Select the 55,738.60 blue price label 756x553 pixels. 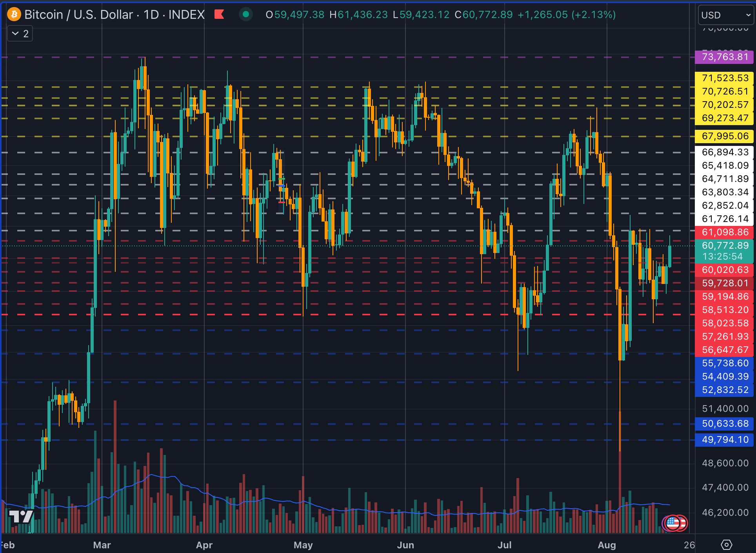tap(724, 363)
